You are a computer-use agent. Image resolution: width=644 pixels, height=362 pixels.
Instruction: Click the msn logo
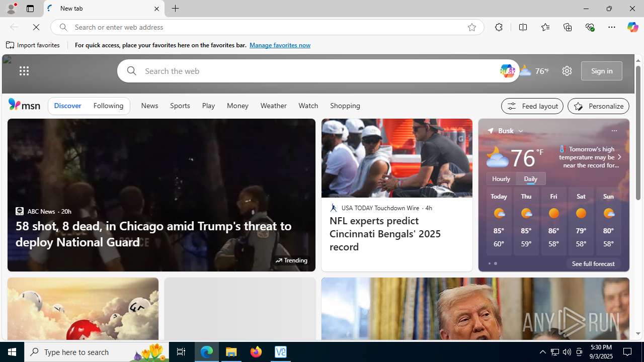click(x=24, y=105)
